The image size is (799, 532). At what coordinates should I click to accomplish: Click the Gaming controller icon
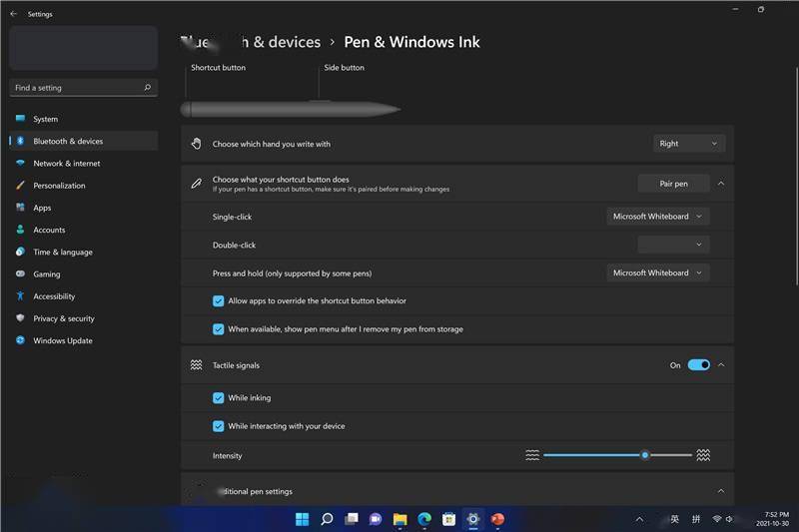pyautogui.click(x=20, y=273)
